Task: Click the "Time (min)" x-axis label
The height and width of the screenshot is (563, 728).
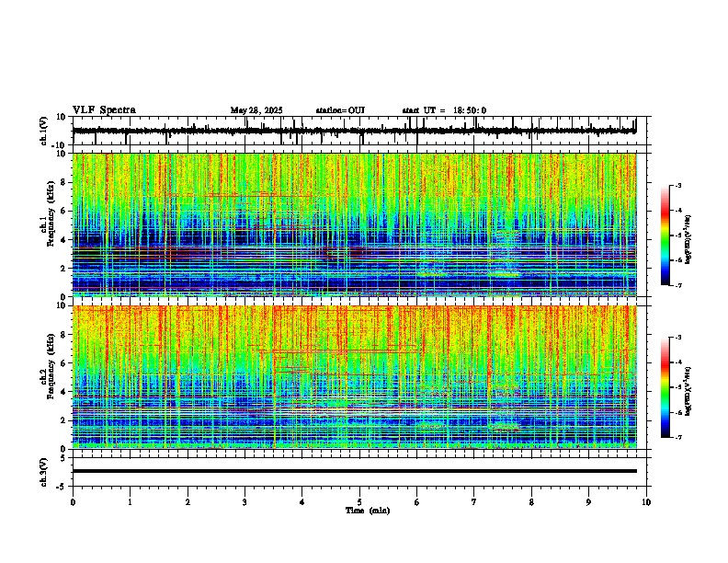Action: point(368,511)
